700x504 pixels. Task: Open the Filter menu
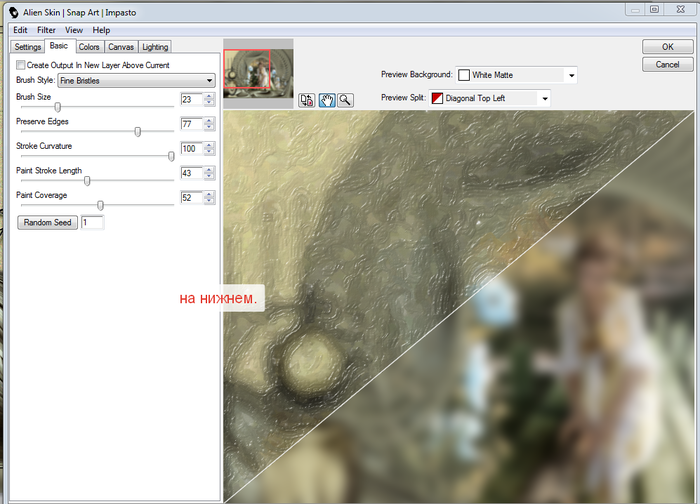46,30
